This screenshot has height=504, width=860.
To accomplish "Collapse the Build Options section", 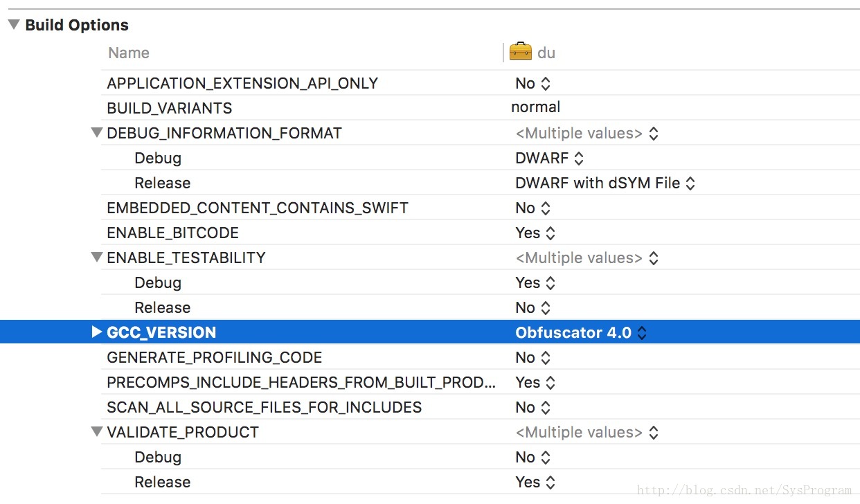I will pos(13,25).
